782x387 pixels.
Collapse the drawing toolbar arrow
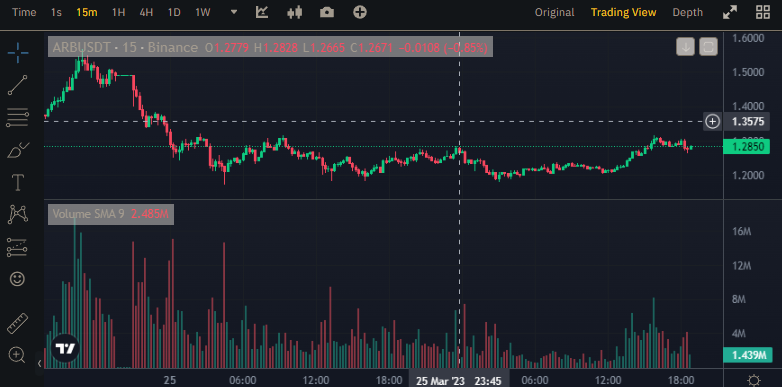(39, 364)
